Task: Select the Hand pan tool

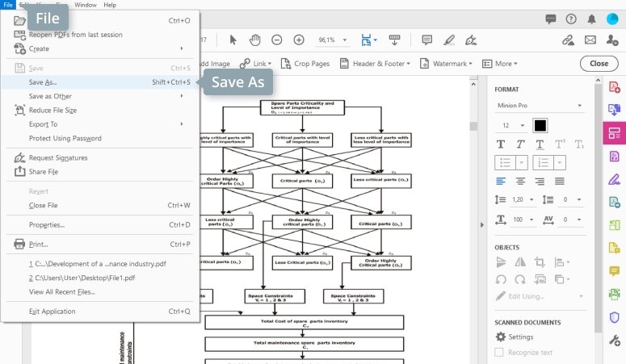Action: pyautogui.click(x=255, y=40)
